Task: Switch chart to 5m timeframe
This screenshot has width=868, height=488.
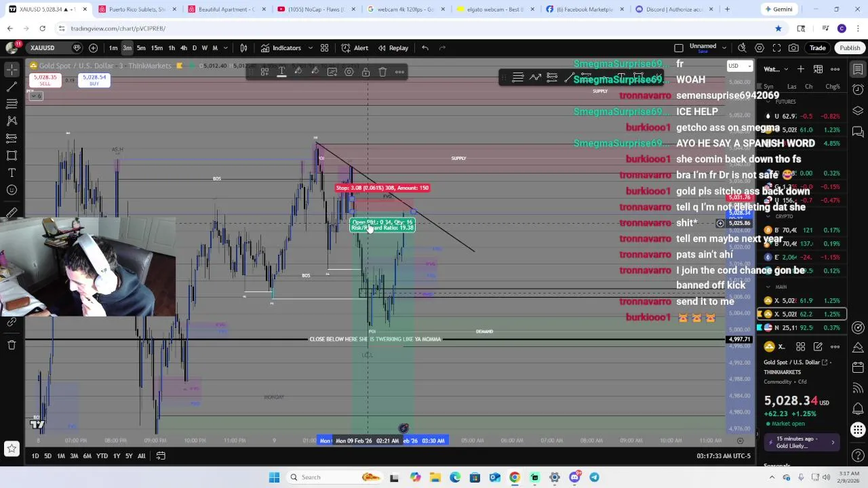Action: pyautogui.click(x=141, y=48)
